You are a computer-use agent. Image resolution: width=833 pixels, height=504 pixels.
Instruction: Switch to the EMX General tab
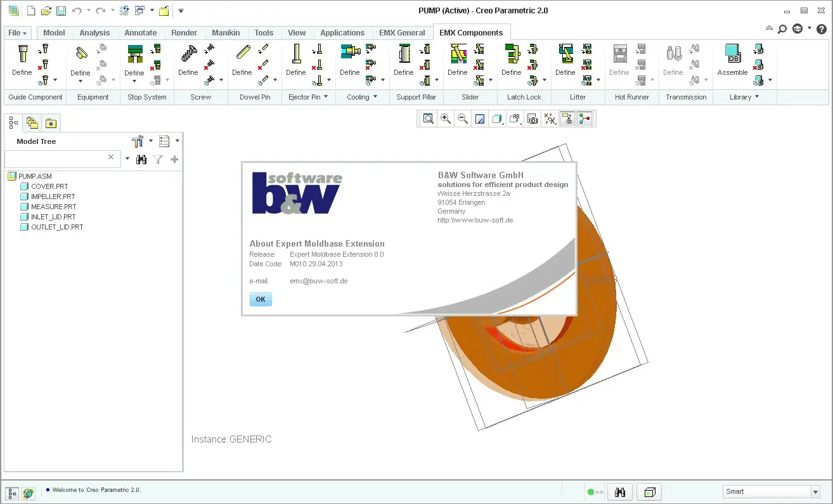click(x=402, y=33)
